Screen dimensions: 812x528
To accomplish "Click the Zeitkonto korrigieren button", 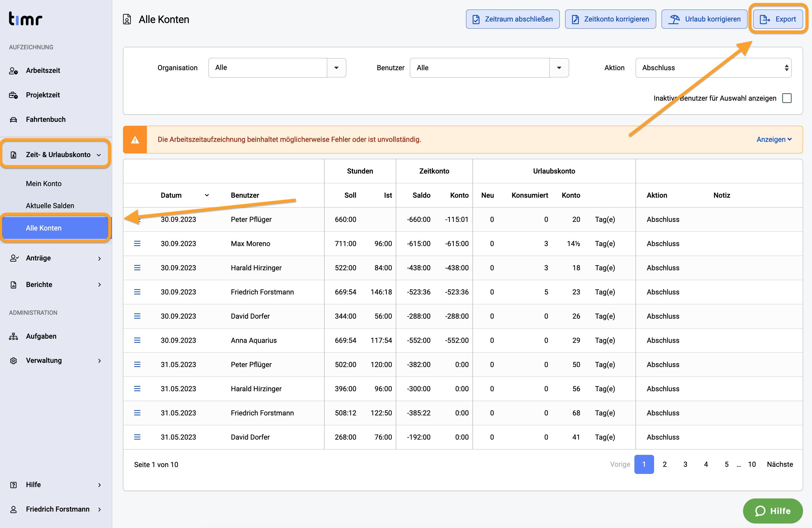I will (610, 19).
